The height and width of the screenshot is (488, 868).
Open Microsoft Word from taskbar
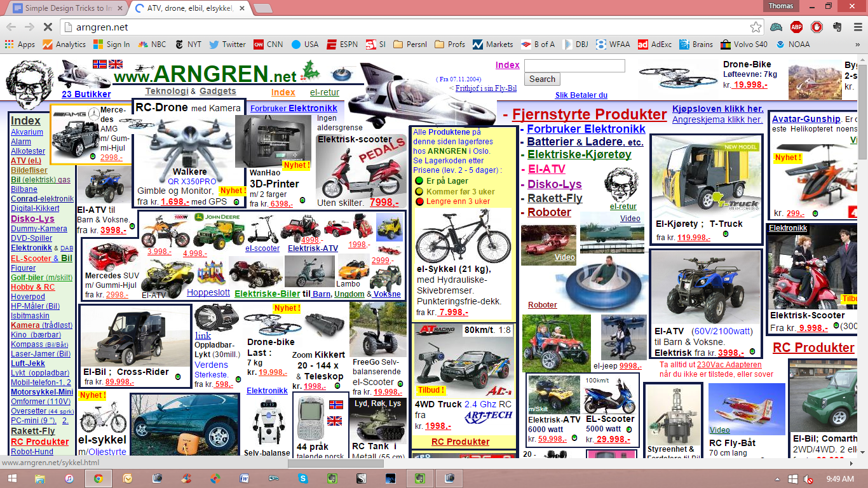[x=245, y=478]
